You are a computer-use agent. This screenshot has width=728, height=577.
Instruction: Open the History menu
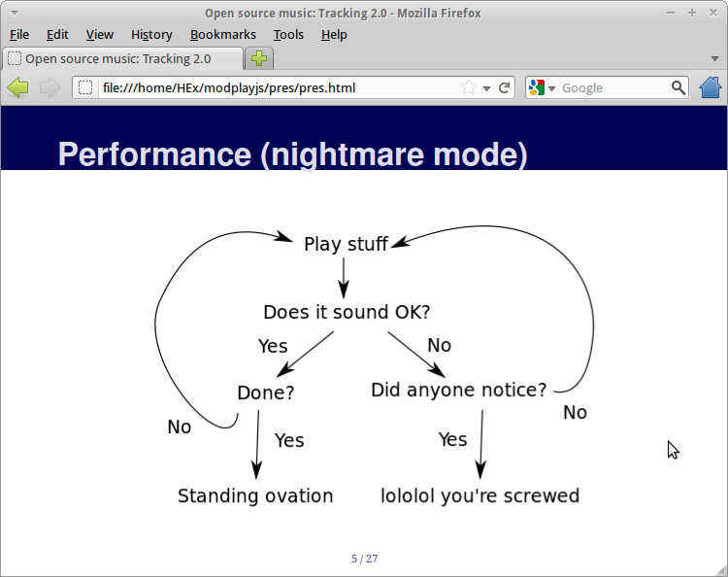click(151, 35)
